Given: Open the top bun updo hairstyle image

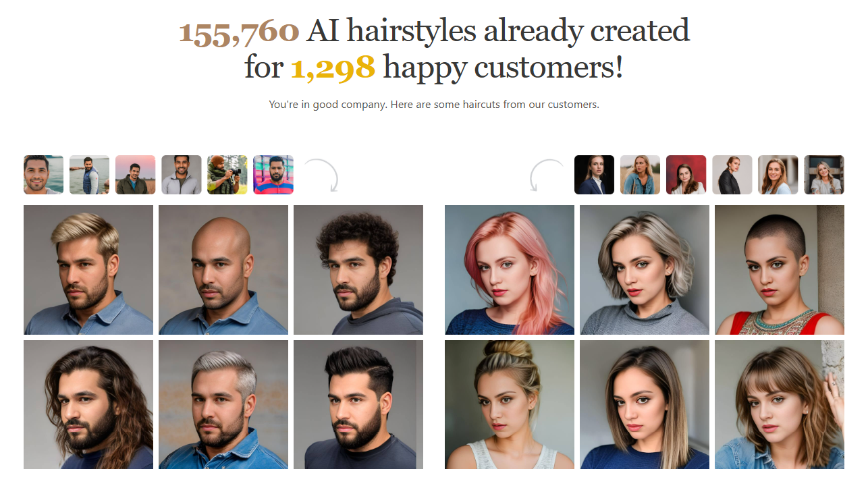Looking at the screenshot, I should click(510, 404).
